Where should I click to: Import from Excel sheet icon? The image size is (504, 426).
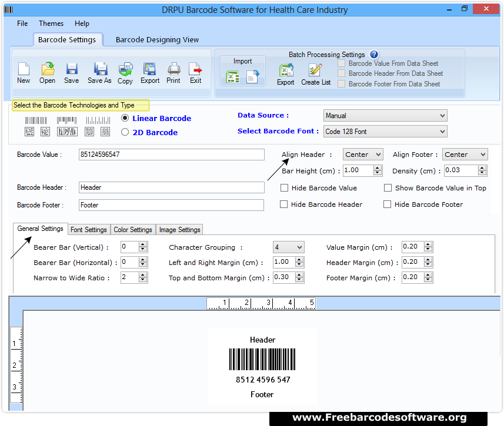pyautogui.click(x=233, y=77)
